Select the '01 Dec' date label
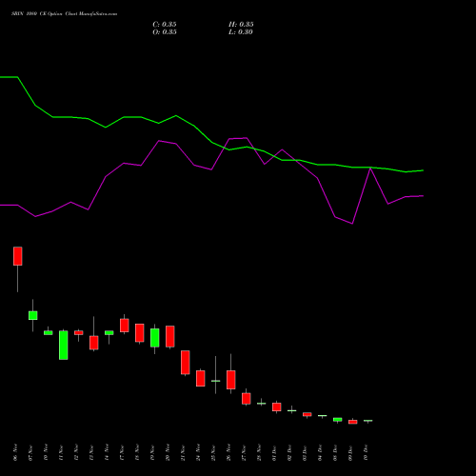This screenshot has height=476, width=476. [x=274, y=452]
